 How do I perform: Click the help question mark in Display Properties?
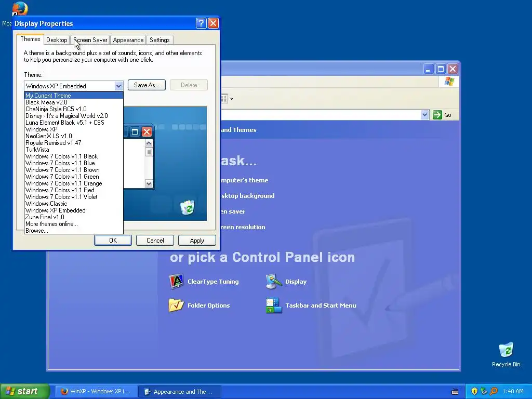coord(201,23)
